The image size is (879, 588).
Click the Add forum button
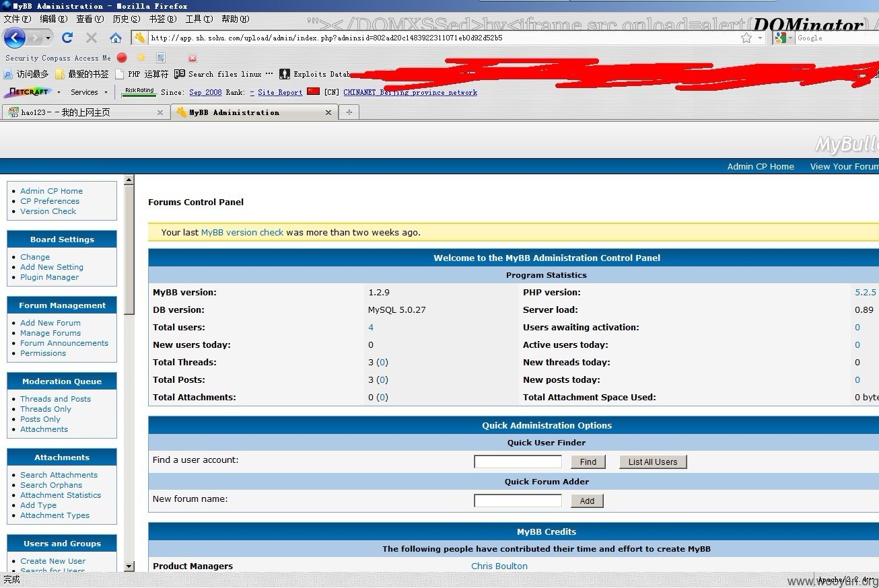point(587,501)
